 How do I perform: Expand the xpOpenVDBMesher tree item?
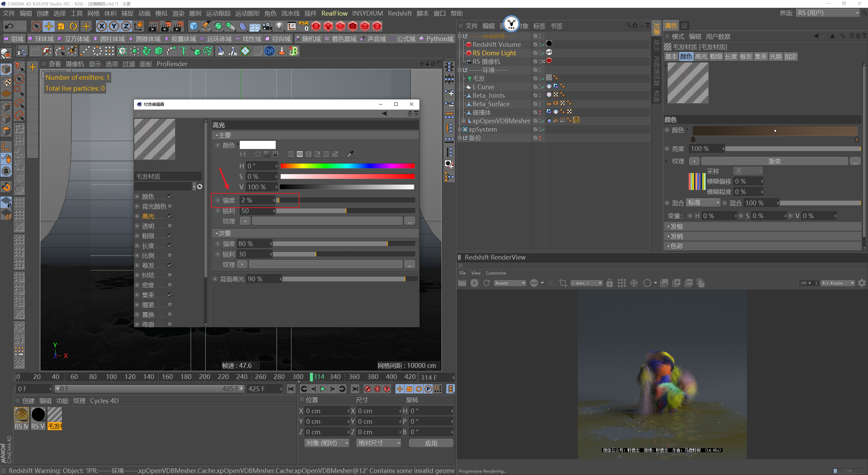463,121
